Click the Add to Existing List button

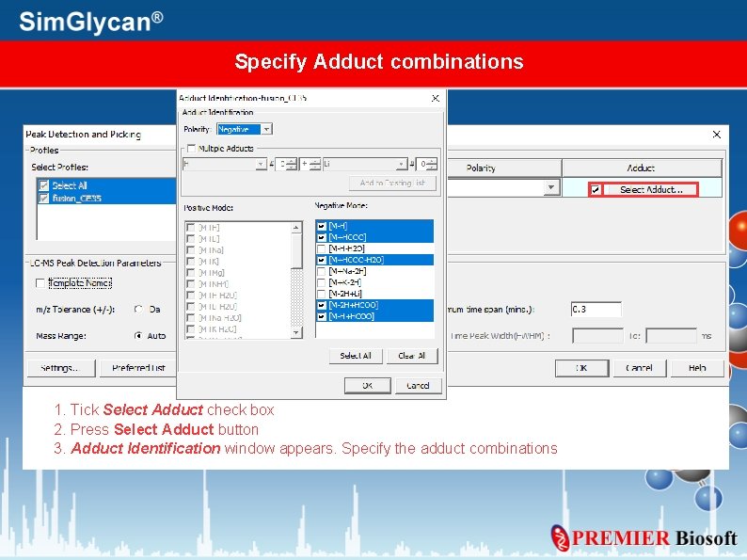click(392, 183)
